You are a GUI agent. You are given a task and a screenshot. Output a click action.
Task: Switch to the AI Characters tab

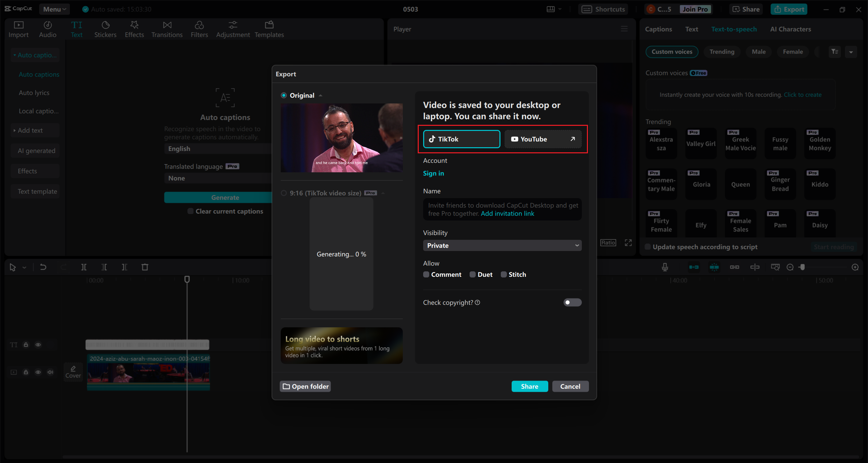pyautogui.click(x=790, y=29)
